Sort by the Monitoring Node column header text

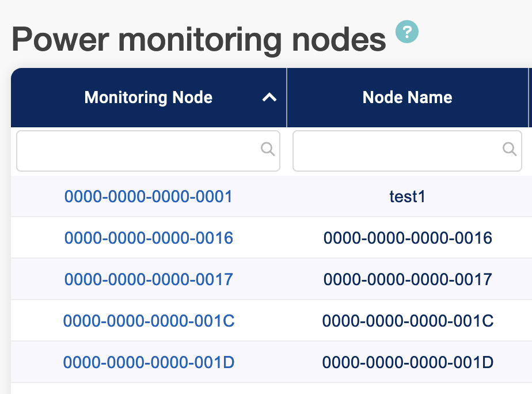[148, 98]
